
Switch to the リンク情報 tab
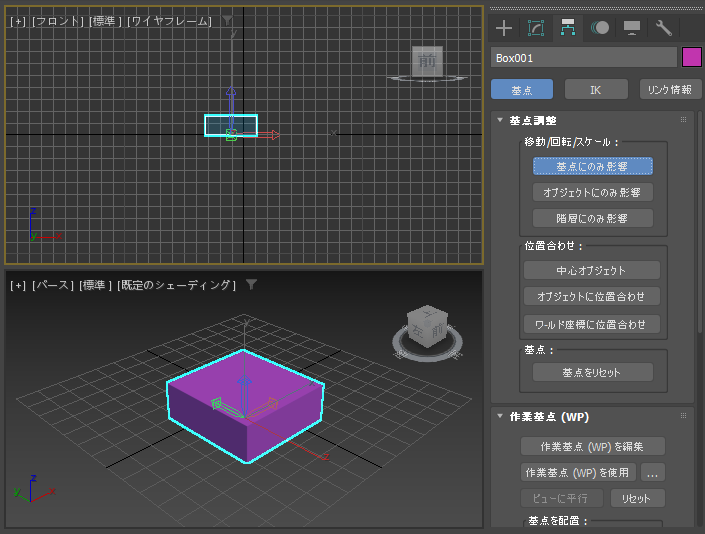click(670, 89)
